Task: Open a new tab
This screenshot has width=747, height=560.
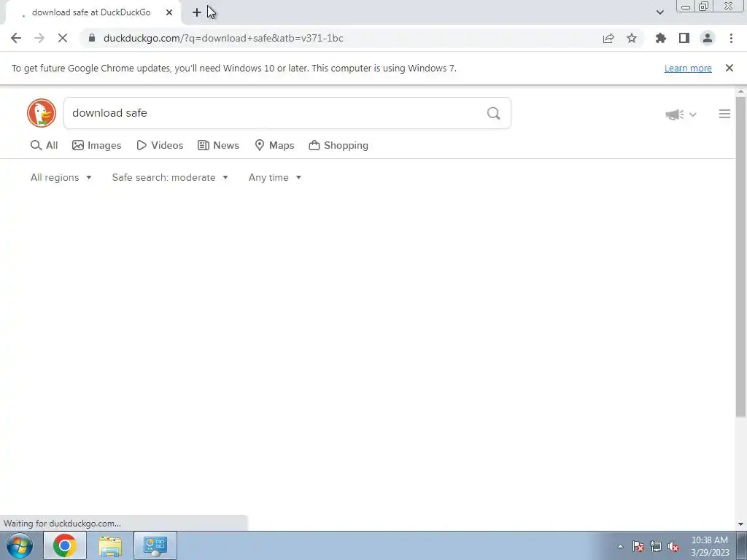Action: coord(197,12)
